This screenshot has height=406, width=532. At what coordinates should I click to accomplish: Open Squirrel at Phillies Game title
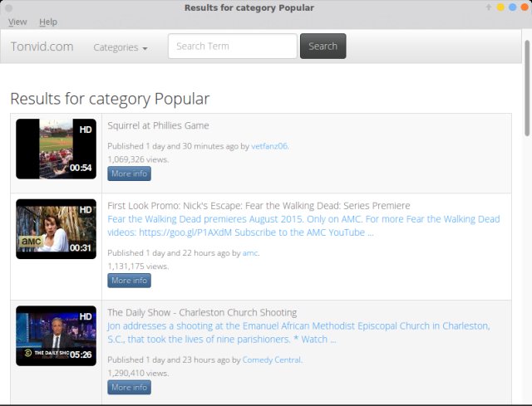[158, 125]
